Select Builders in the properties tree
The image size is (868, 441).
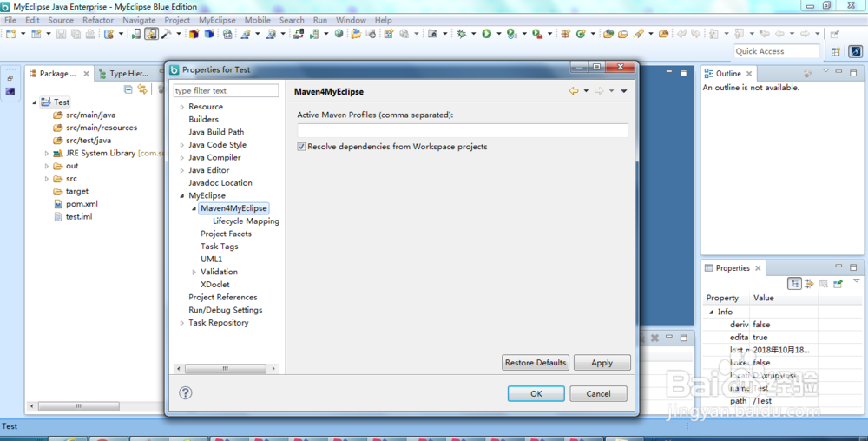pos(203,120)
